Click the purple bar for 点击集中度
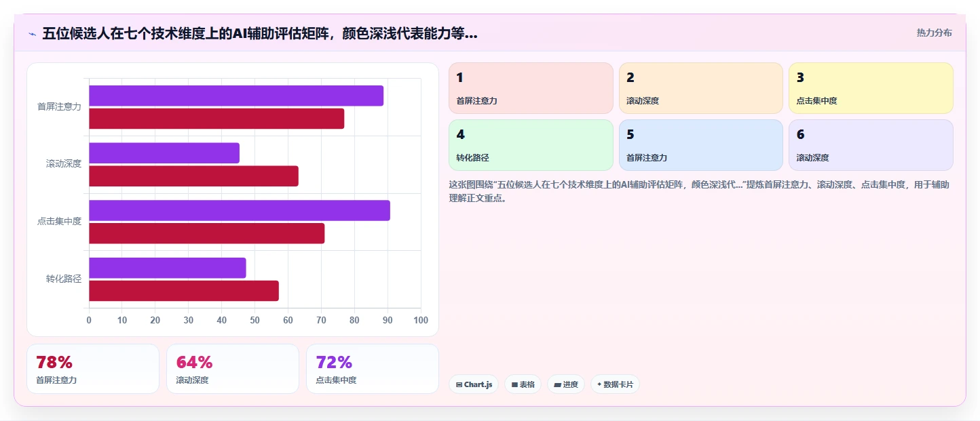Image resolution: width=980 pixels, height=421 pixels. tap(240, 210)
